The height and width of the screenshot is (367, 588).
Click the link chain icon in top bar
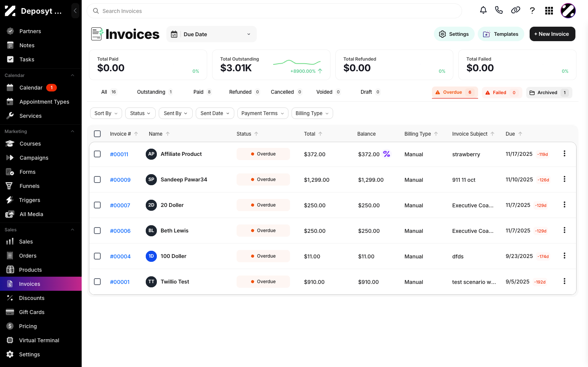coord(516,10)
